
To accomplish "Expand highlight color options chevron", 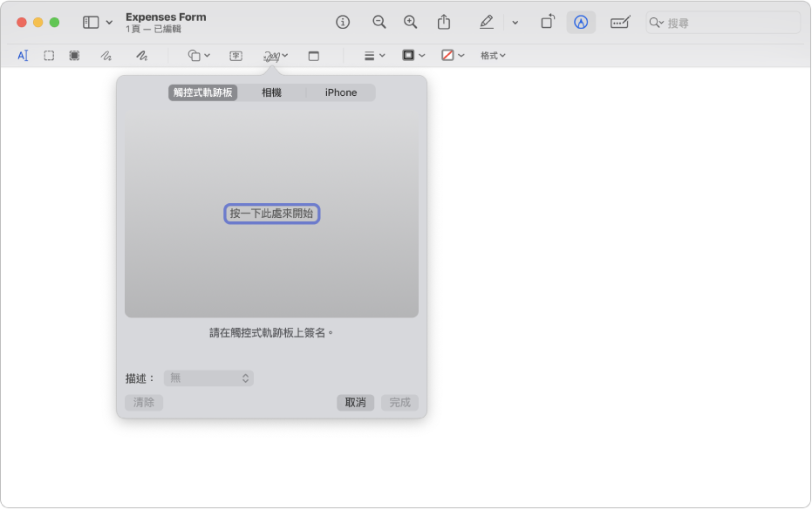I will [515, 23].
